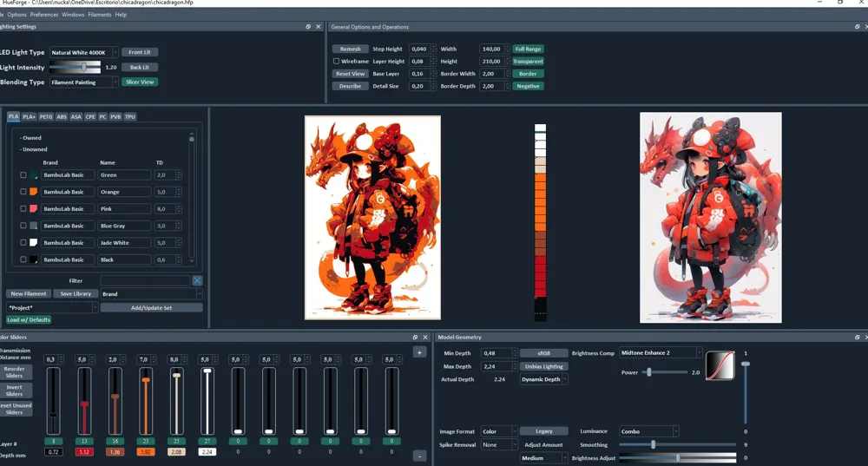Screen dimensions: 868x466
Task: Tick the Orange filament checkbox
Action: (x=23, y=192)
